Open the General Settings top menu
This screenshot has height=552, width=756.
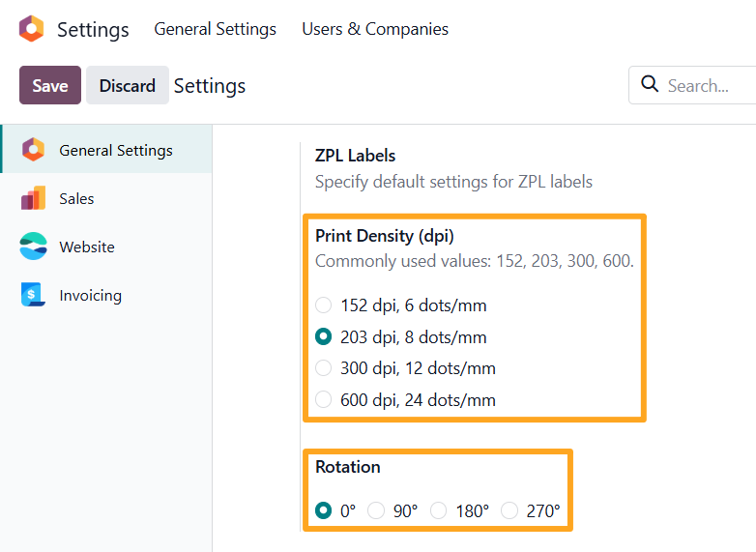[x=215, y=29]
